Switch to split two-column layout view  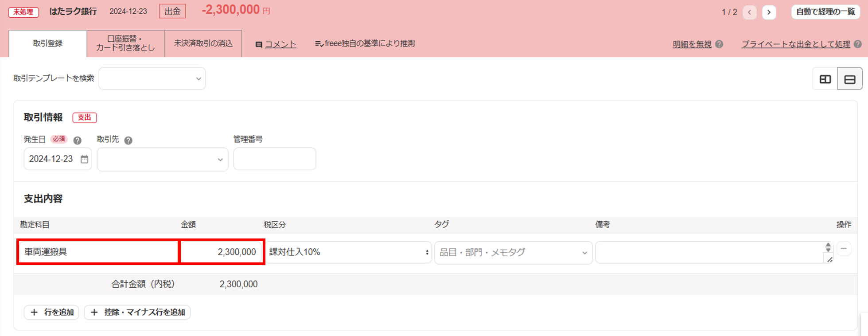(825, 79)
